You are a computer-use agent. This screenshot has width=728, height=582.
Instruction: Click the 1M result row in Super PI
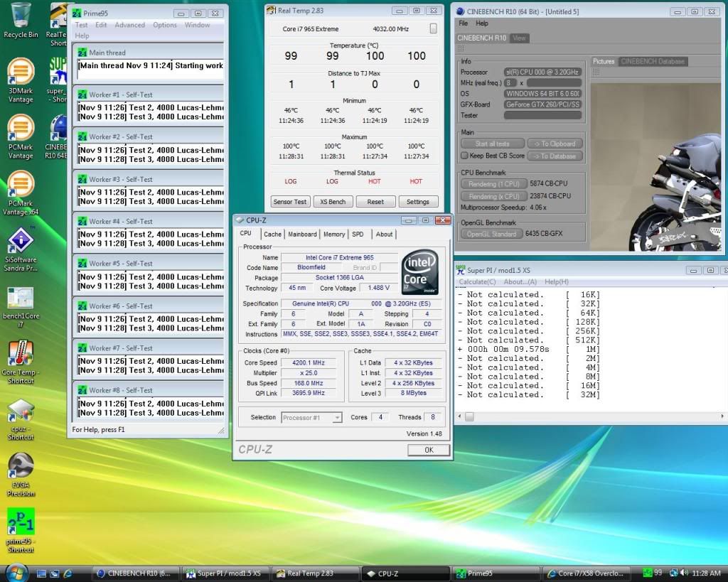coord(528,349)
